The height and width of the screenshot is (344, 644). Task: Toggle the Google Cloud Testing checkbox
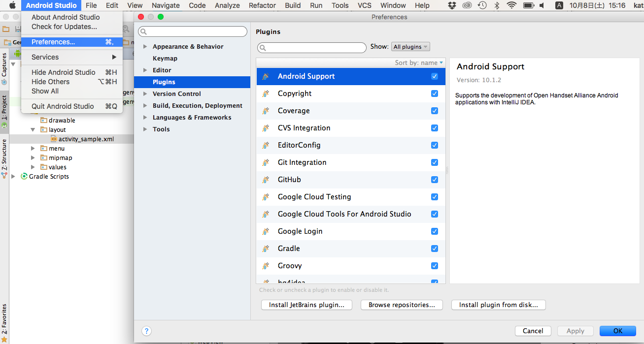click(x=435, y=197)
